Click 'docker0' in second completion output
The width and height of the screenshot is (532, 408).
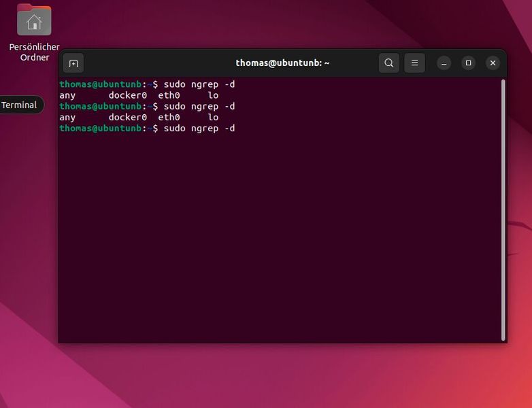128,118
